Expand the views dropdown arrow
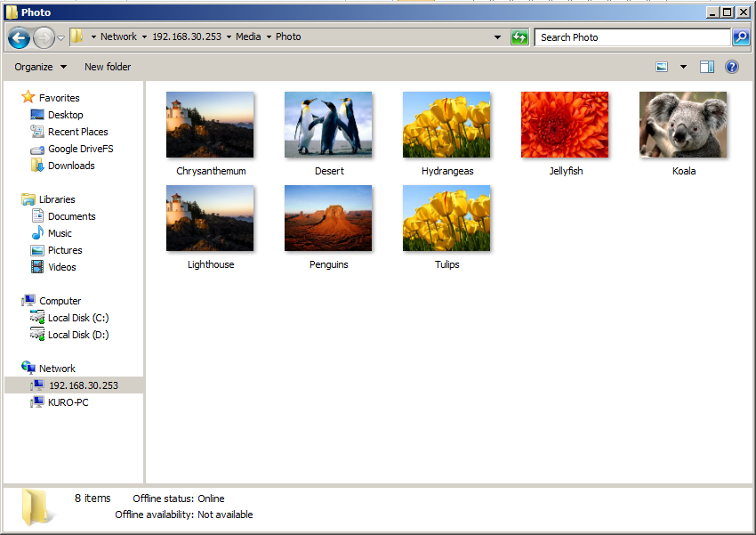The height and width of the screenshot is (535, 756). pos(684,66)
